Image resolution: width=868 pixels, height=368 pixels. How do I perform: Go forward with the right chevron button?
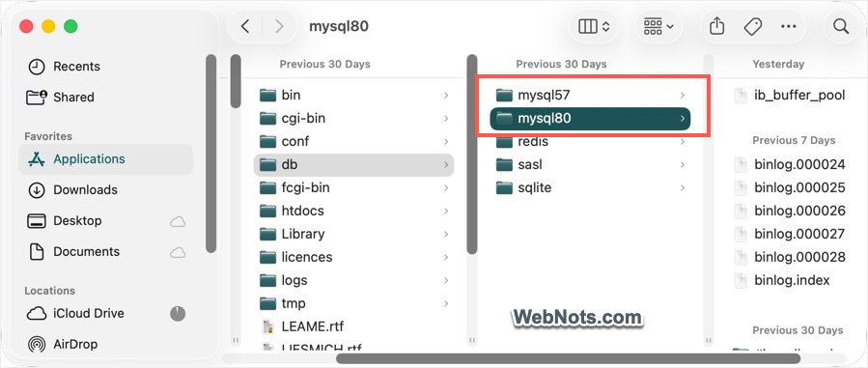click(278, 26)
